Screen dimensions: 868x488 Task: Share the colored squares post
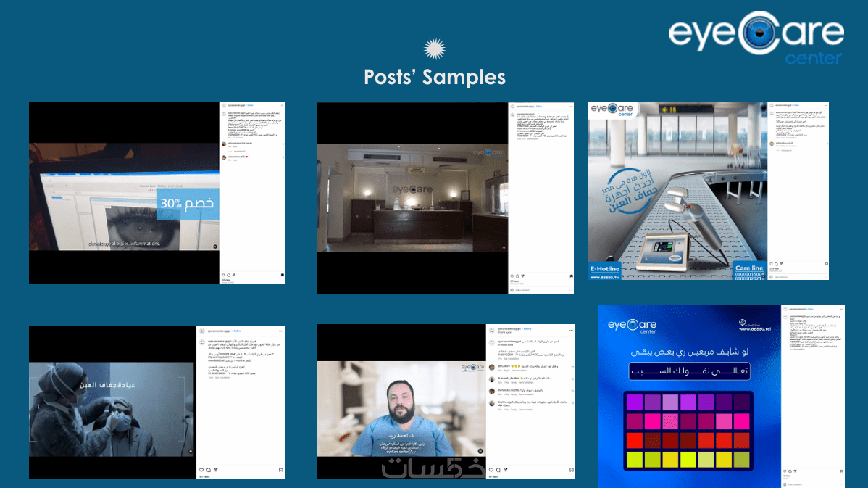tap(795, 471)
